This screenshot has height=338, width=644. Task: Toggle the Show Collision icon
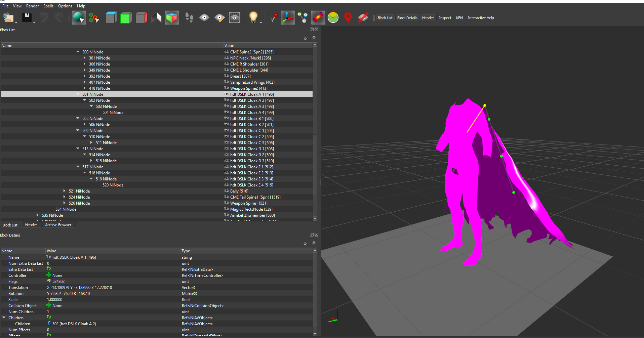tap(318, 17)
